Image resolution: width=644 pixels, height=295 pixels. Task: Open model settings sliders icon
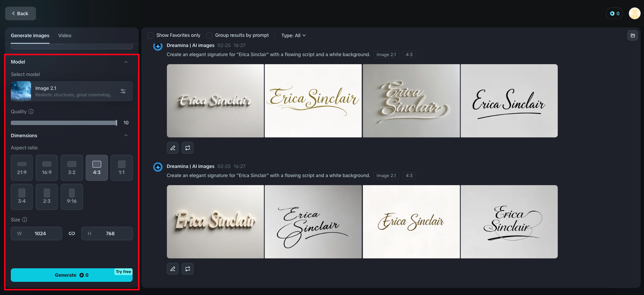click(x=123, y=91)
